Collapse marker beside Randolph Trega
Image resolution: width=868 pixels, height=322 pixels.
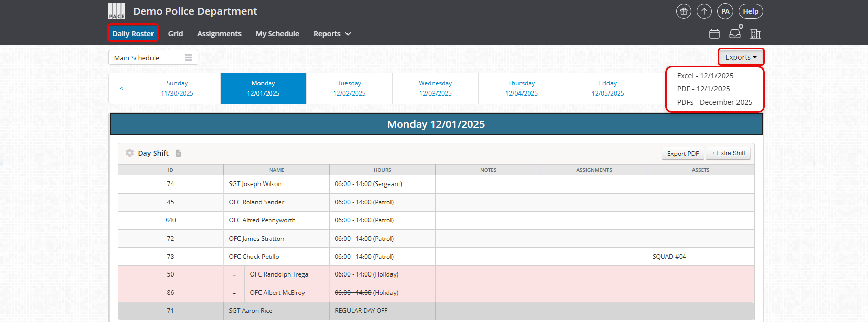coord(234,275)
